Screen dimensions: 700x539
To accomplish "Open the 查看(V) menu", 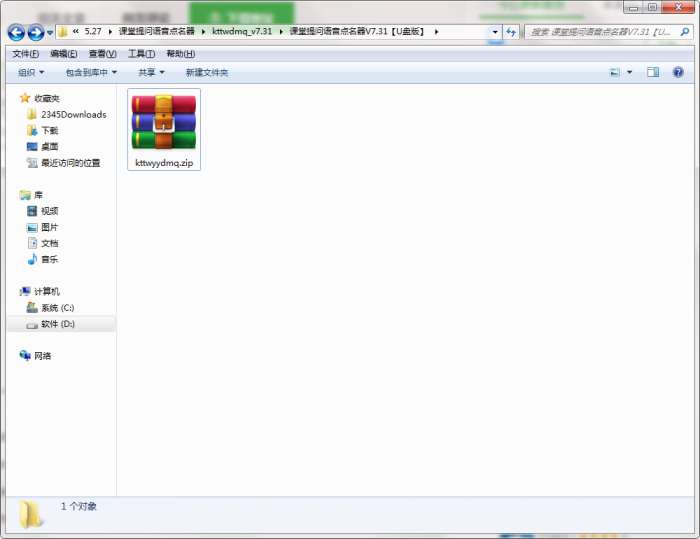I will click(x=103, y=54).
